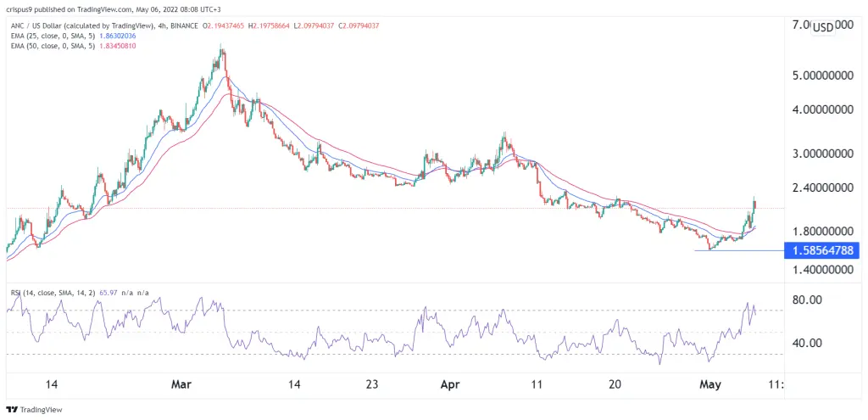The image size is (868, 420).
Task: Click the 1.80000000 price axis label
Action: 821,231
